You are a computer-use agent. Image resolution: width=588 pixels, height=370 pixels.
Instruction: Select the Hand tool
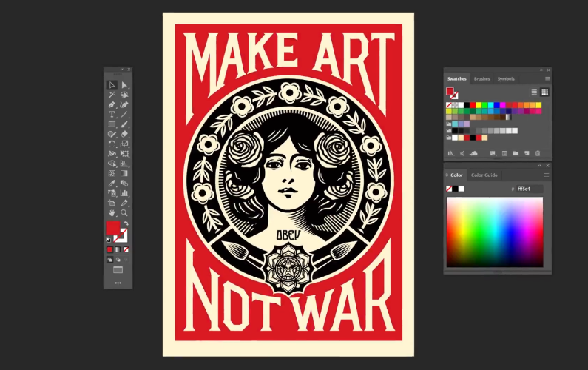(x=112, y=213)
